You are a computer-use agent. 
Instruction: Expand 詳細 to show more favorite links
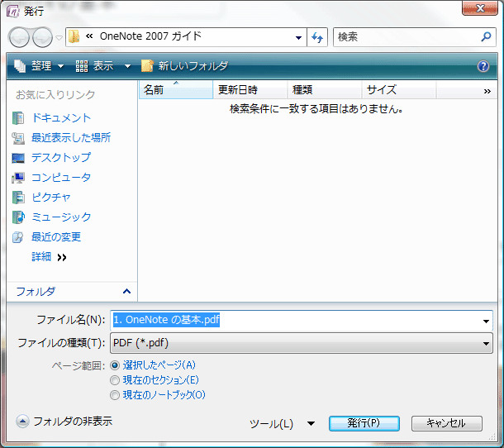click(x=50, y=257)
